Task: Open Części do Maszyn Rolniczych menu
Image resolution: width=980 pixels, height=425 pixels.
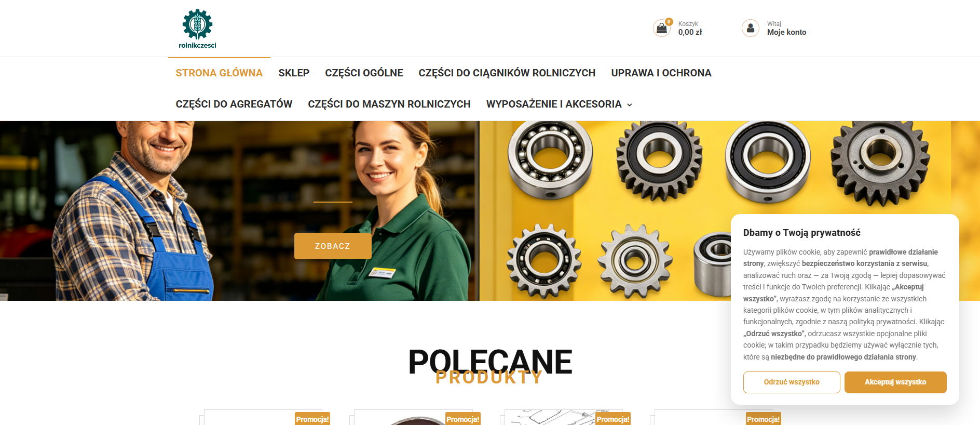Action: (389, 104)
